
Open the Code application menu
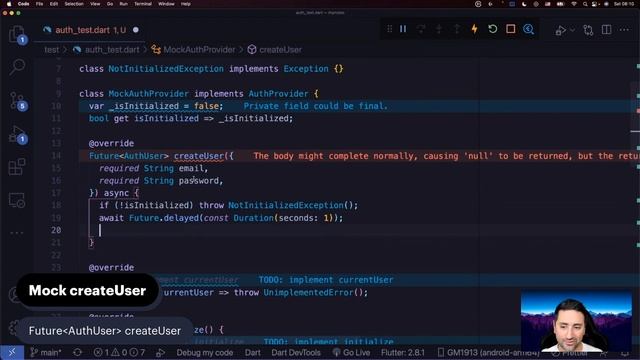[23, 4]
